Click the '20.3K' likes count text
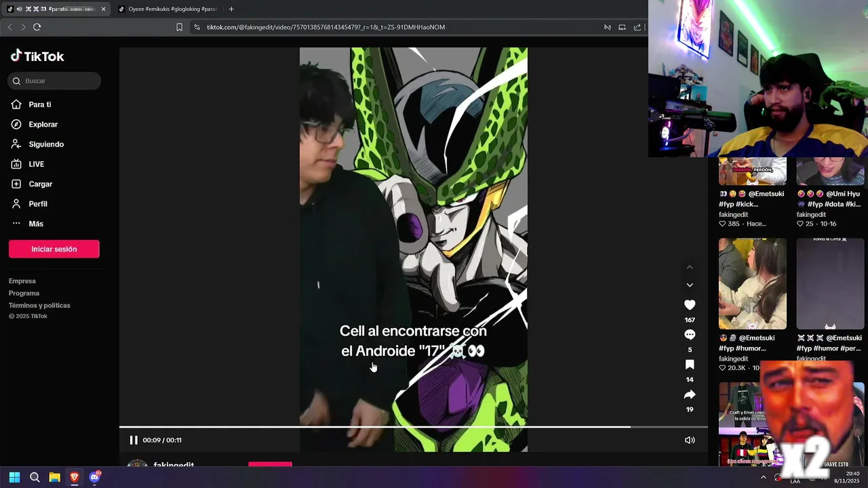The width and height of the screenshot is (868, 488). pos(736,368)
